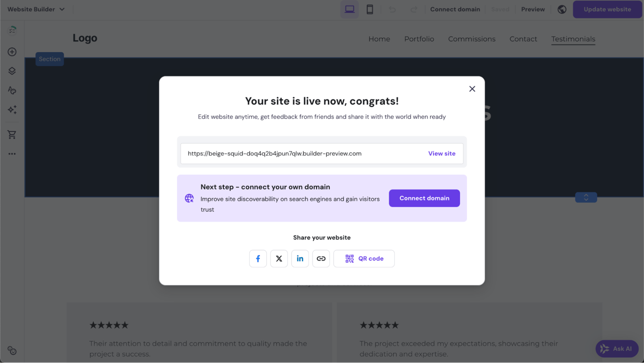
Task: Open the Website Builder dropdown menu
Action: [x=36, y=9]
